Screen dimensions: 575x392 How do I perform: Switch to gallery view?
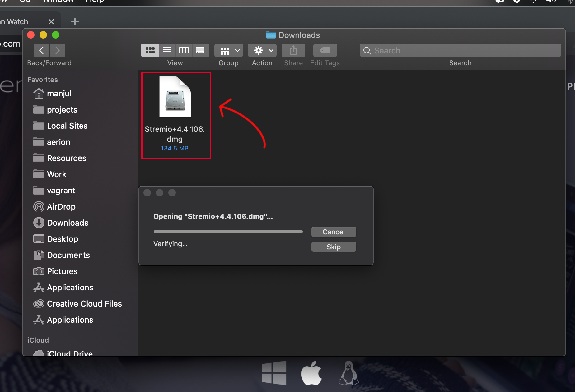[200, 50]
